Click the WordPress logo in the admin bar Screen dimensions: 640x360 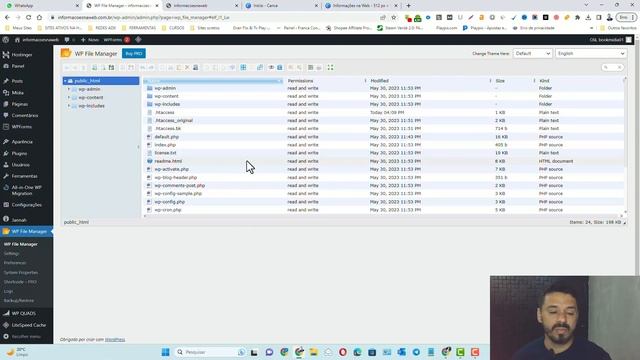(6, 40)
